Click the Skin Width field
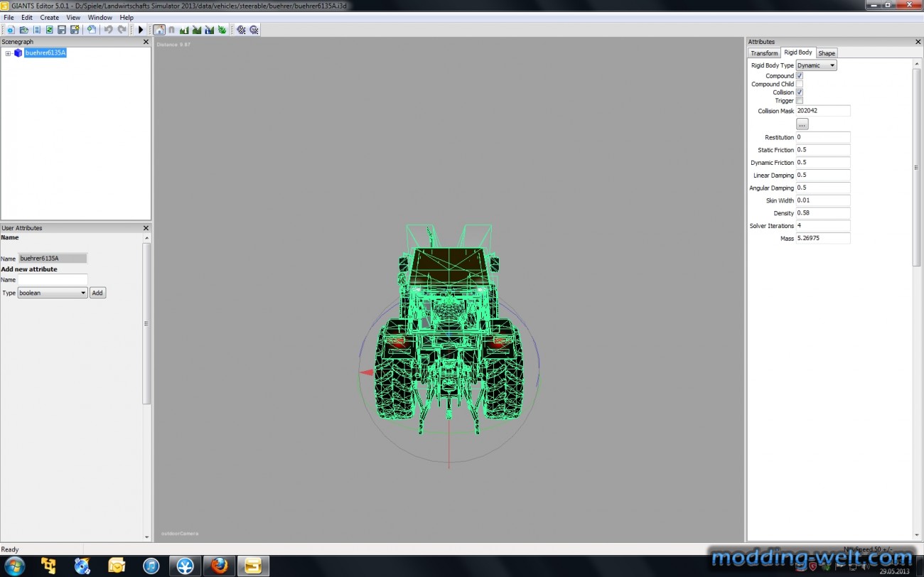The image size is (924, 577). pyautogui.click(x=823, y=200)
